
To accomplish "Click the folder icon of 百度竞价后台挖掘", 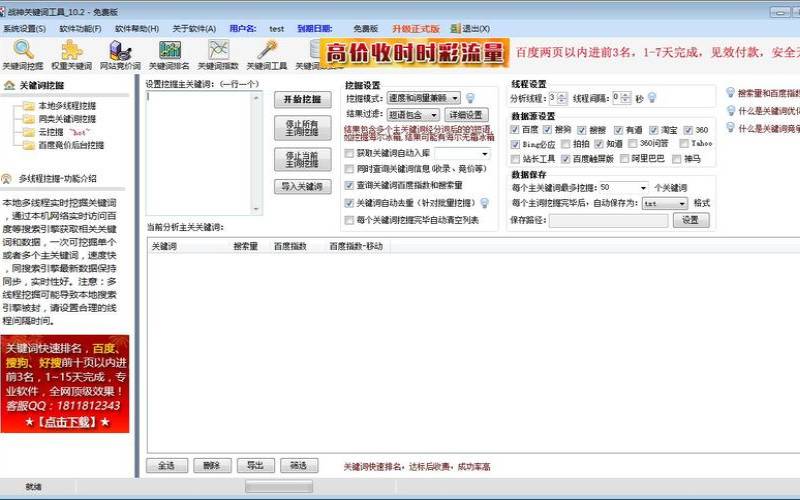I will [29, 145].
